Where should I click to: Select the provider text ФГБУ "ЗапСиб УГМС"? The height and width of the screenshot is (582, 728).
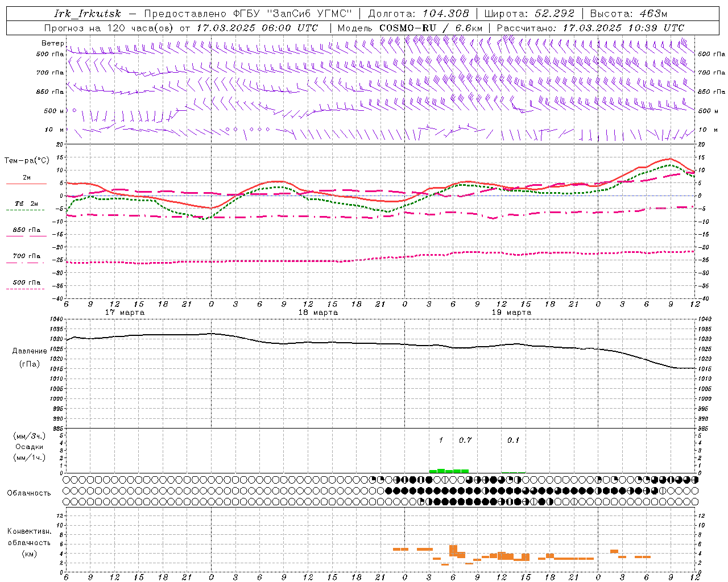(x=293, y=14)
